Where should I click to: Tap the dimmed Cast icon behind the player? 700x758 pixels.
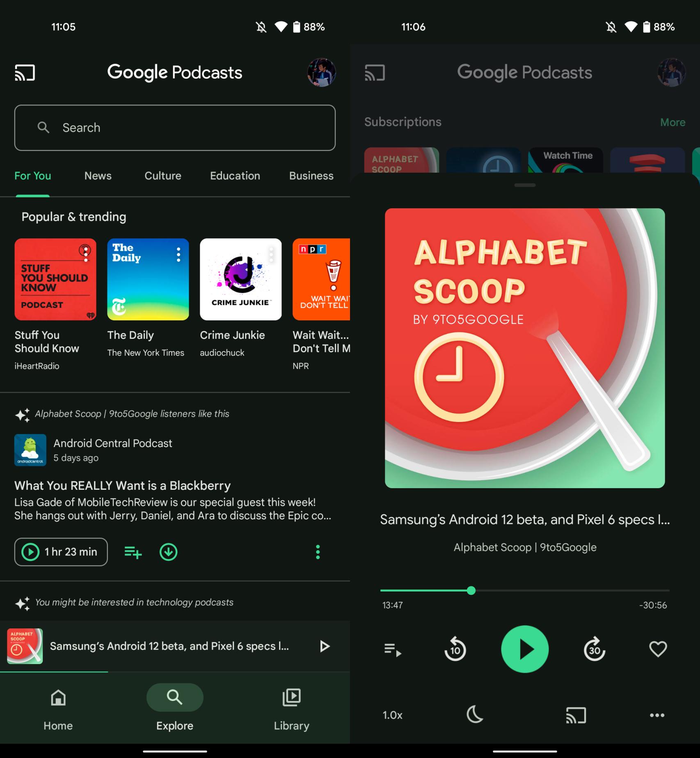[x=375, y=73]
